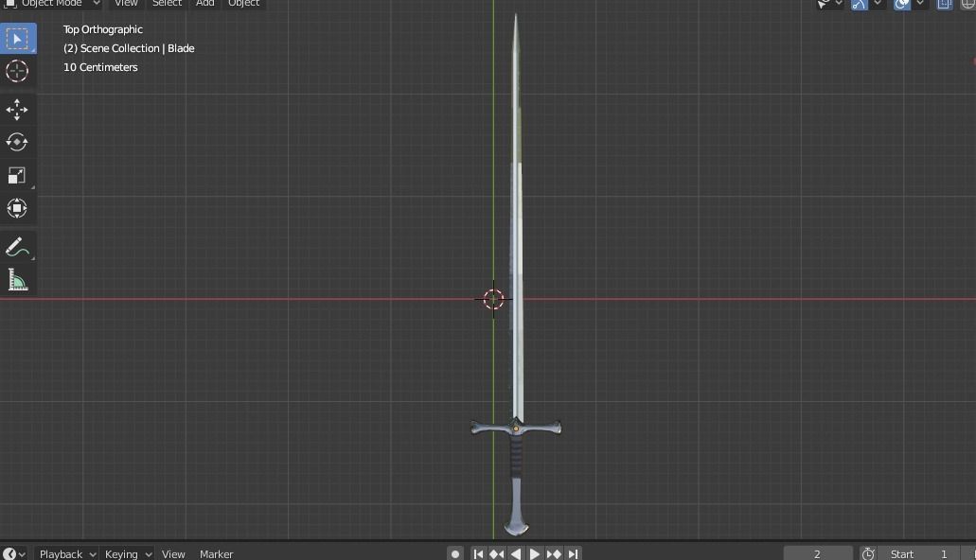Open the Playback dropdown

point(67,553)
